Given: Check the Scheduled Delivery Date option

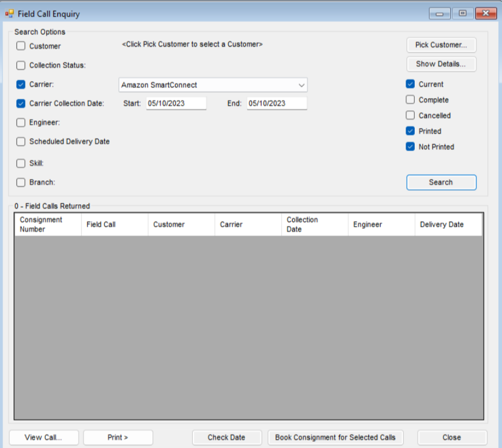Looking at the screenshot, I should click(21, 141).
